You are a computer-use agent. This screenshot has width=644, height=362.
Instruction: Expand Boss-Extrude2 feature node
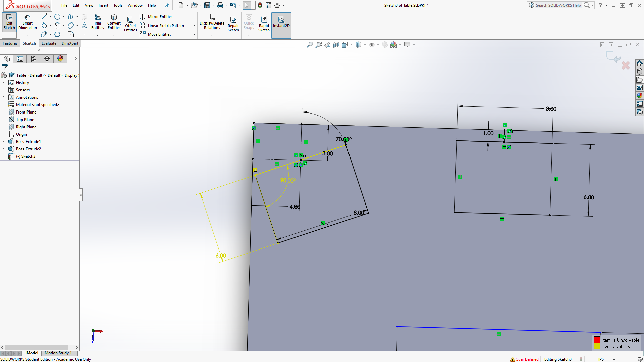click(x=3, y=149)
